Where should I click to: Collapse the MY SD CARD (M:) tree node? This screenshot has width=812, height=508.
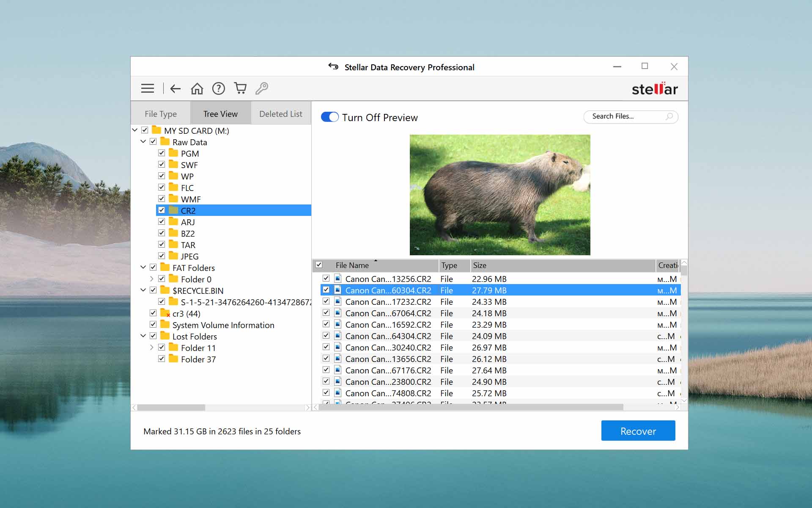[x=135, y=130]
